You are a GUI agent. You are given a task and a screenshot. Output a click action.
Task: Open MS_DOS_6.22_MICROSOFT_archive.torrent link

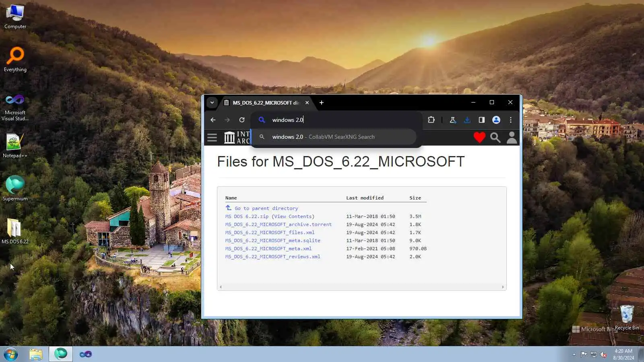279,224
